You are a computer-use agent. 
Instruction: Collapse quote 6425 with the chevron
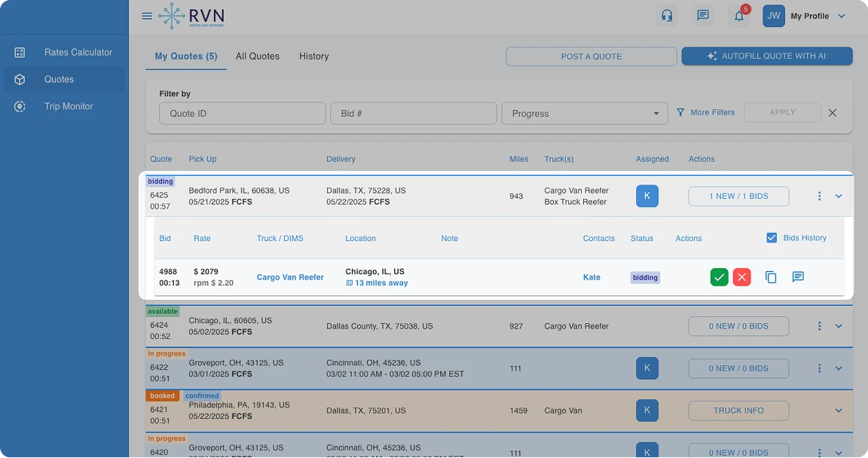pyautogui.click(x=839, y=197)
